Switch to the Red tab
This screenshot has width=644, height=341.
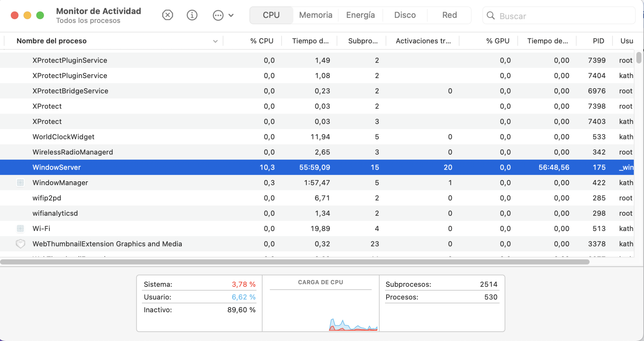pyautogui.click(x=449, y=15)
